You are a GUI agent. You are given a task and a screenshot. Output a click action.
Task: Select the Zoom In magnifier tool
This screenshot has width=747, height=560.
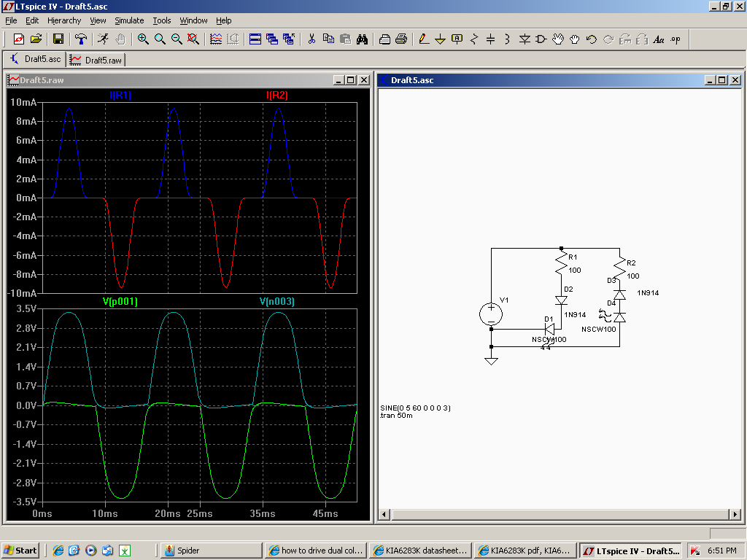[143, 39]
